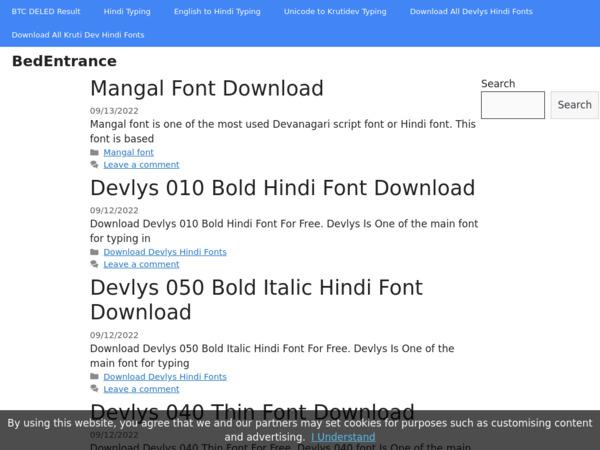Open Download Devlys Hindi Fonts category under Devlys 010
Screen dimensions: 600x450
165,252
